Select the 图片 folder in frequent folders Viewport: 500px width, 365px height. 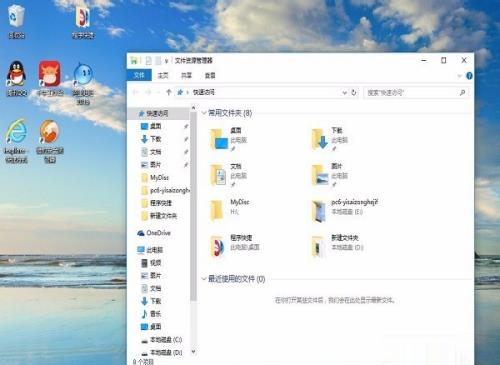tap(329, 175)
